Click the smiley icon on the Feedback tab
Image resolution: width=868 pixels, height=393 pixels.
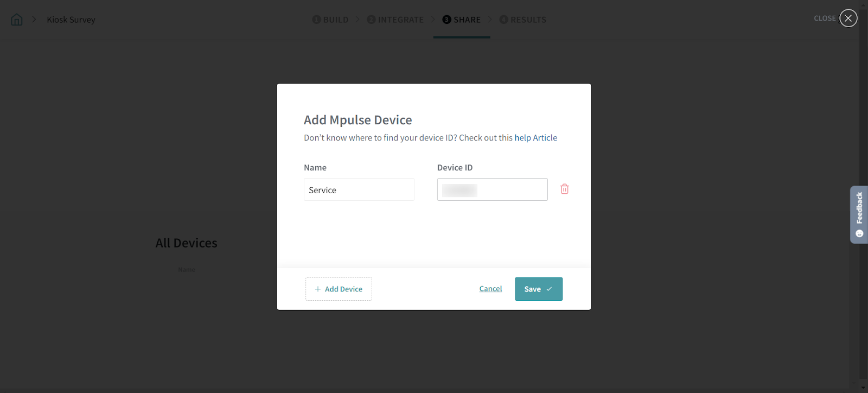pyautogui.click(x=859, y=233)
